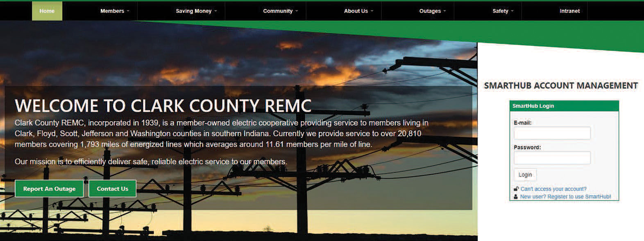Open "Can't access your account?" link
Image resolution: width=644 pixels, height=241 pixels.
pyautogui.click(x=553, y=189)
